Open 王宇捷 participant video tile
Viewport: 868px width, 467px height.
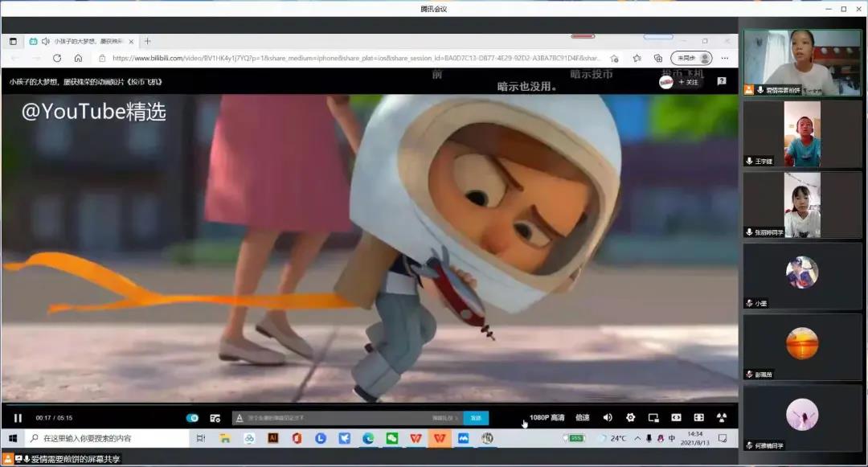click(802, 133)
